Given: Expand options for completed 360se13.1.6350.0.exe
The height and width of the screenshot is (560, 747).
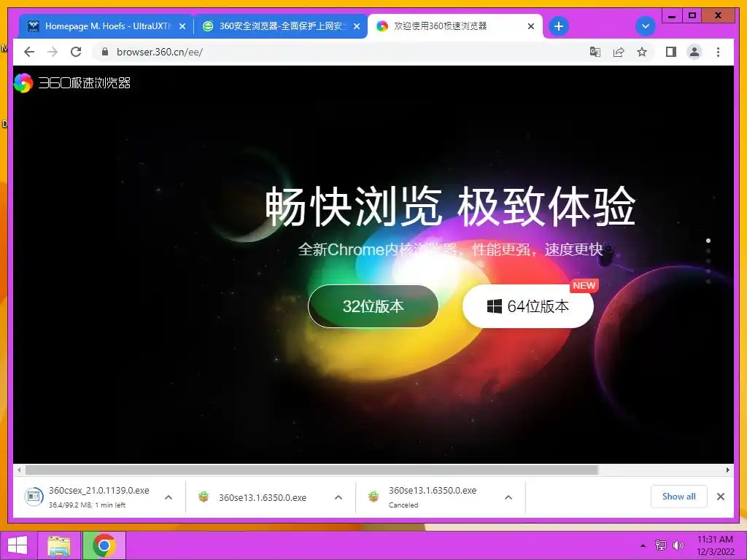Looking at the screenshot, I should 338,497.
